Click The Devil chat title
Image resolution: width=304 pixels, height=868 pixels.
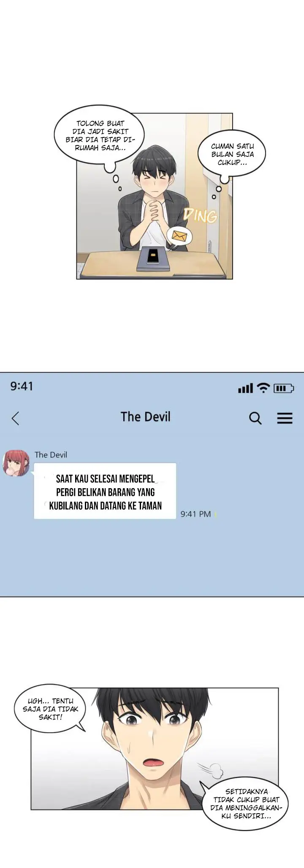[146, 417]
